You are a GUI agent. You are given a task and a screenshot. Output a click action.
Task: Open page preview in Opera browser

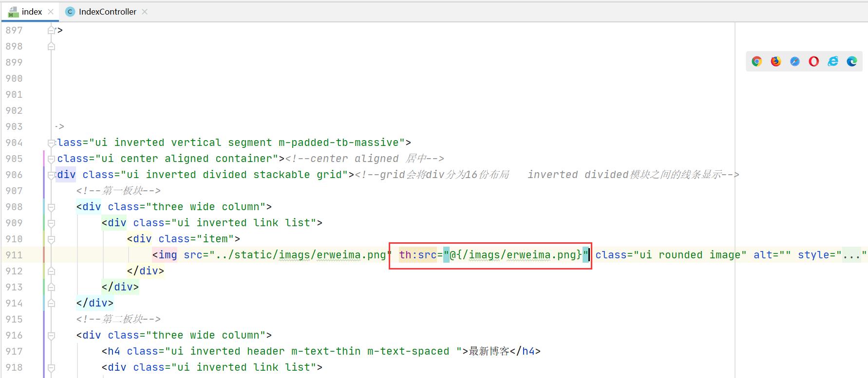814,61
